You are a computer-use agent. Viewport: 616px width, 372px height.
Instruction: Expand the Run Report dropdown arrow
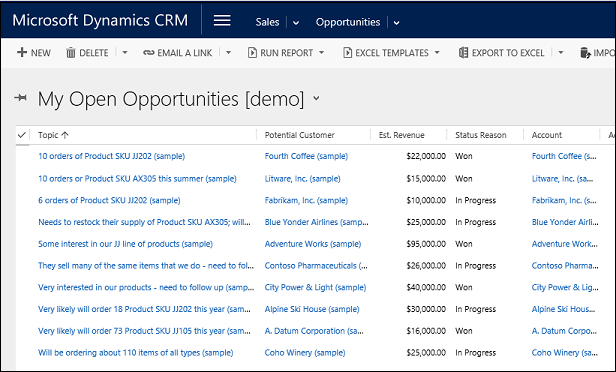pos(321,52)
